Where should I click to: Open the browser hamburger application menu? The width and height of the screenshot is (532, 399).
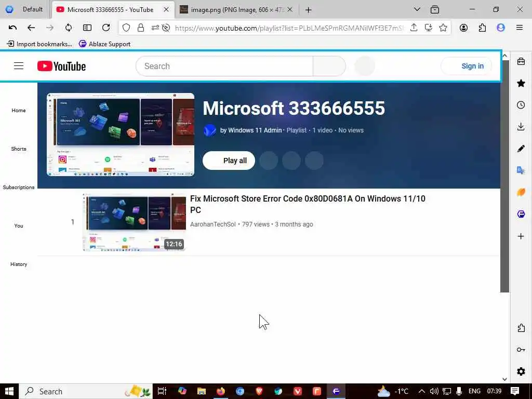520,28
